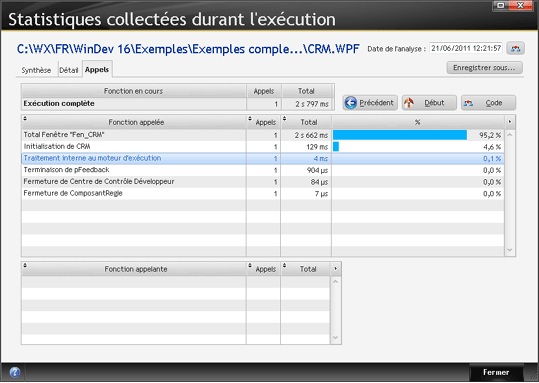
Task: Go to Début with the up arrow button
Action: 429,103
